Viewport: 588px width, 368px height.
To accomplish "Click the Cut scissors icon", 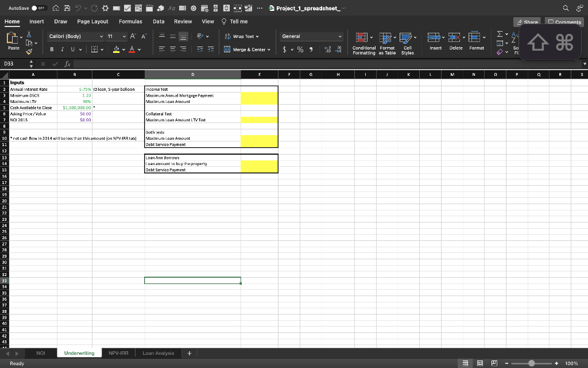I will (x=29, y=34).
